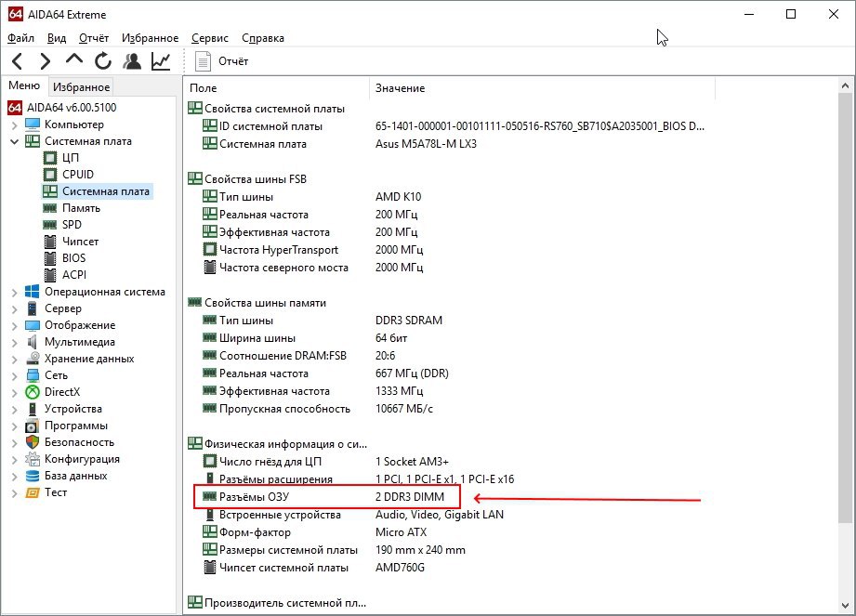Select the CPUID tree icon
Screen dimensions: 856x616
pyautogui.click(x=49, y=175)
